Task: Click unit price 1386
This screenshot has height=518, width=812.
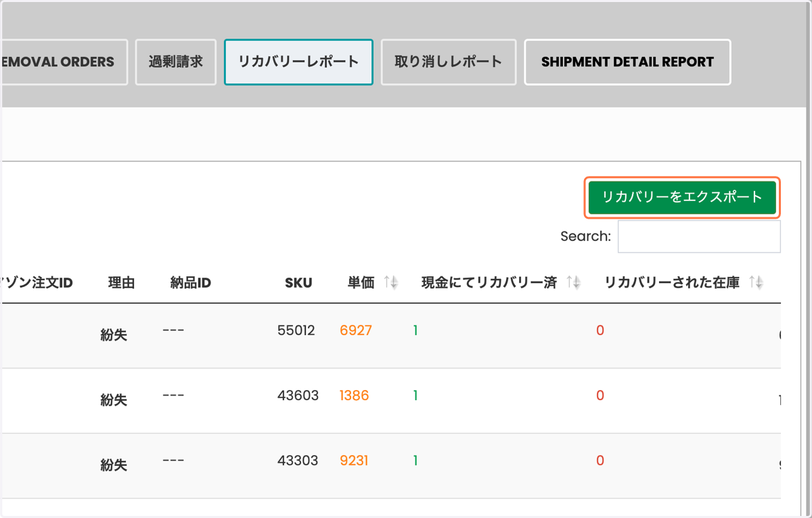Action: pos(354,395)
